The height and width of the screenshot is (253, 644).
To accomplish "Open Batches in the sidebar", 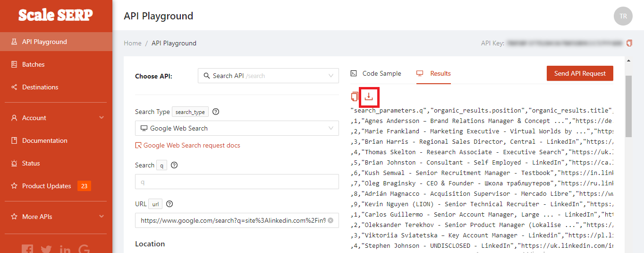I will tap(56, 64).
